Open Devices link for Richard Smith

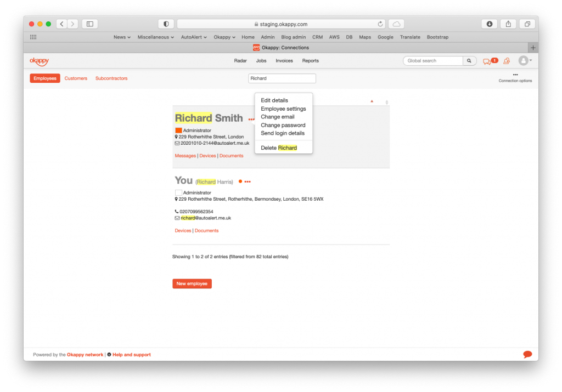(x=207, y=156)
